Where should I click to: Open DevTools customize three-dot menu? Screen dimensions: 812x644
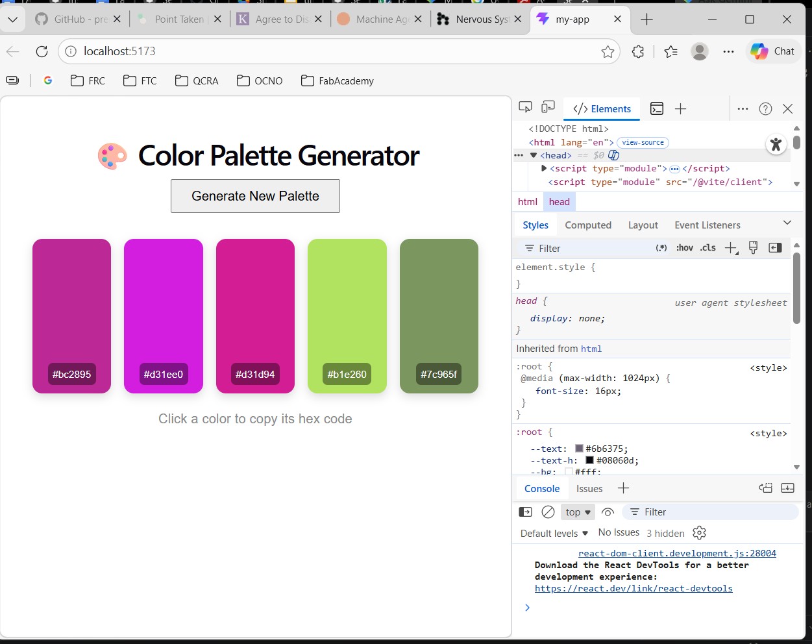point(743,108)
